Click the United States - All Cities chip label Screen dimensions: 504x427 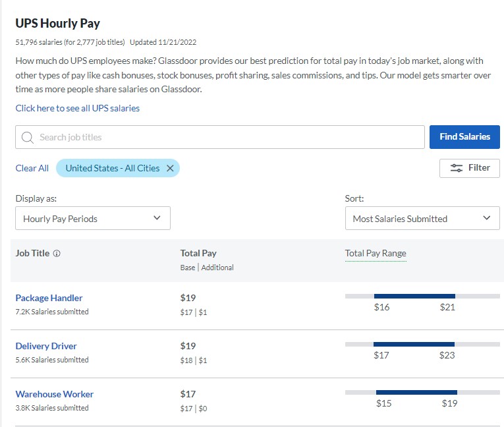click(x=113, y=168)
